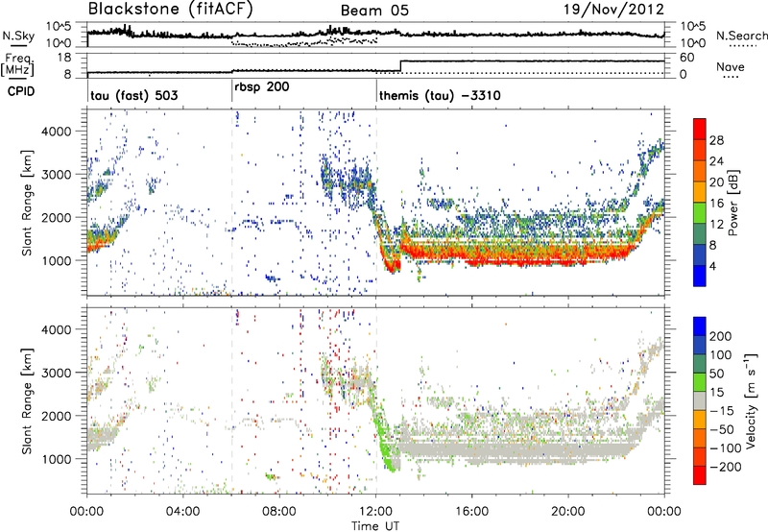Click the strong red backscatter band in power panel
The width and height of the screenshot is (768, 532).
pos(519,254)
